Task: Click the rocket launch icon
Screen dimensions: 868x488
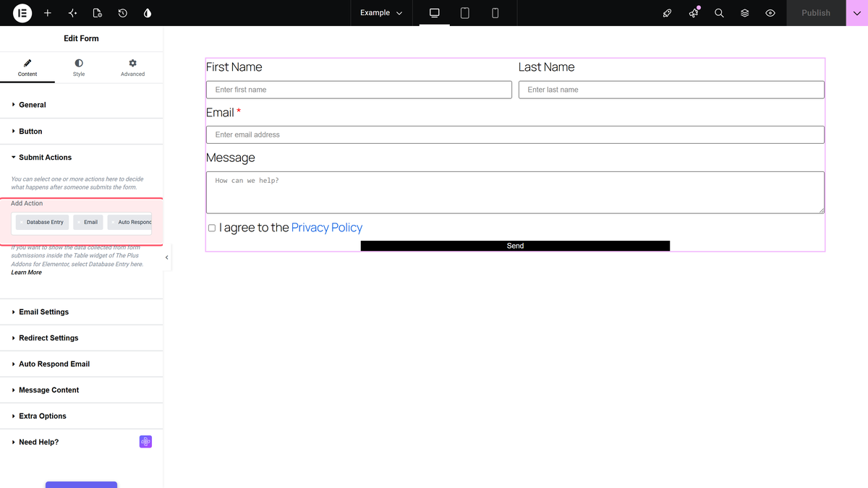Action: coord(668,13)
